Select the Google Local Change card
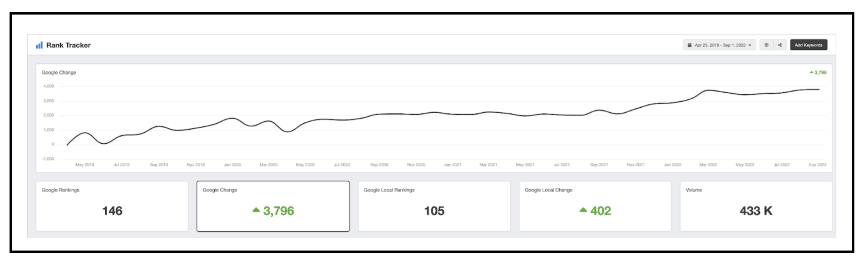This screenshot has width=868, height=271. click(595, 206)
